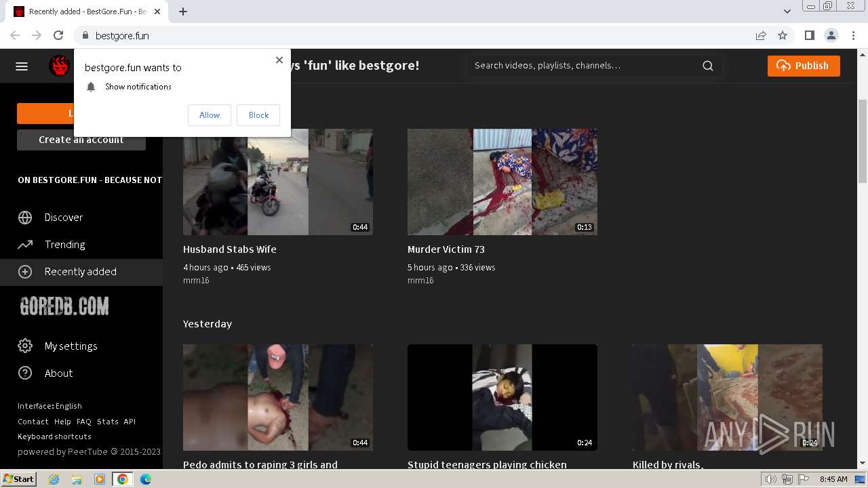Screen dimensions: 868x488
Task: Open the Chrome profile icon
Action: tap(831, 35)
